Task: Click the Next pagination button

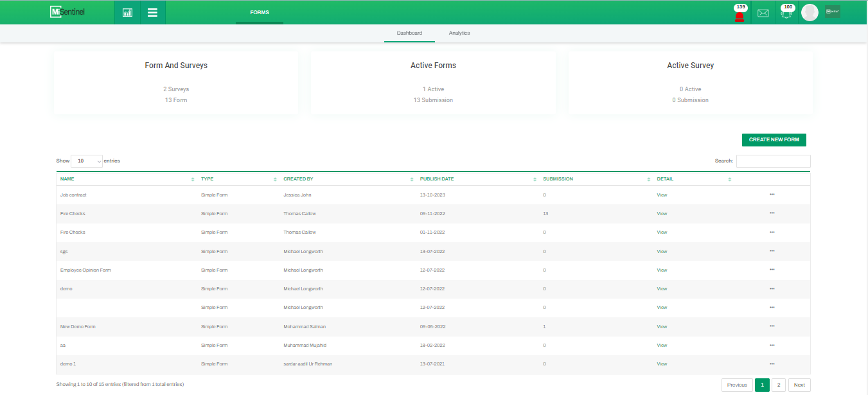Action: pos(799,385)
